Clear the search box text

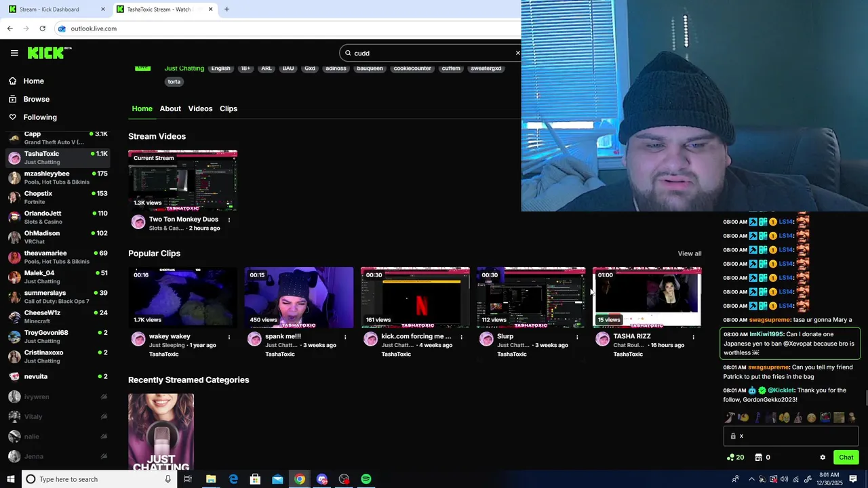coord(517,53)
